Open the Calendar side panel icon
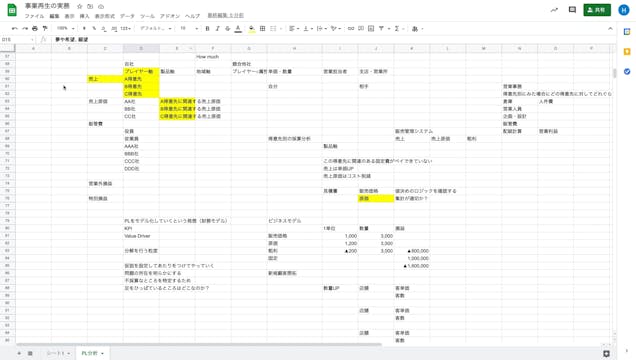This screenshot has height=360, width=636. [627, 32]
